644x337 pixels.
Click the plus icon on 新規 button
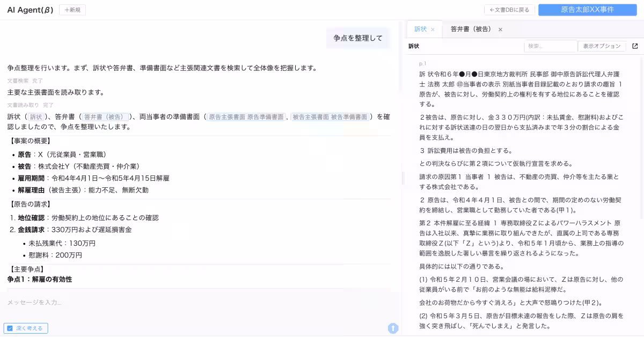pos(65,10)
